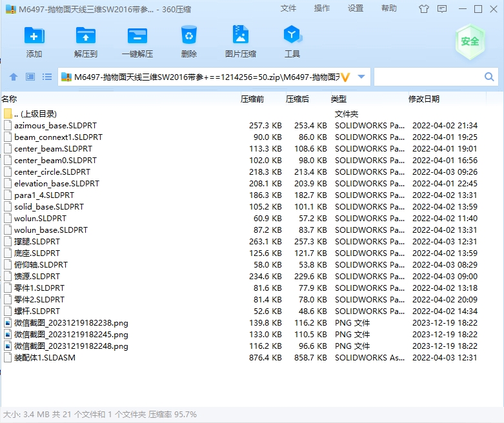The image size is (504, 423).
Task: Select file 俯仰轴.SLDPRT
Action: pyautogui.click(x=41, y=264)
